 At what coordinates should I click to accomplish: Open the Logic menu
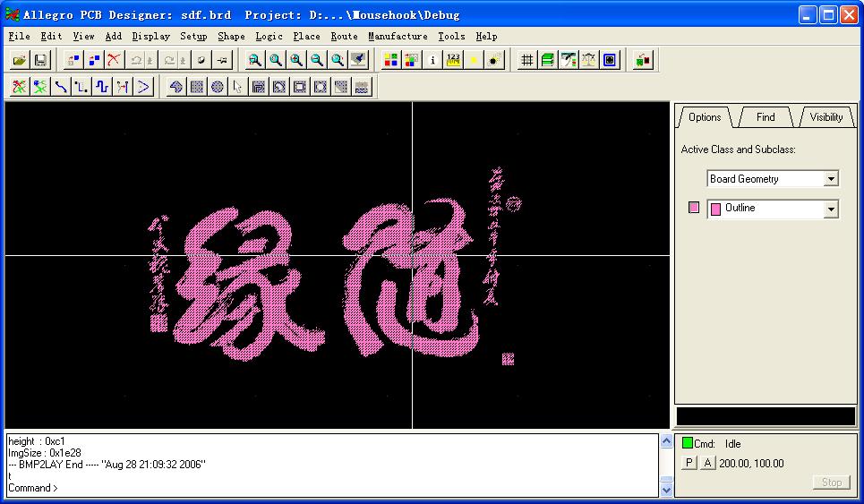click(x=269, y=37)
